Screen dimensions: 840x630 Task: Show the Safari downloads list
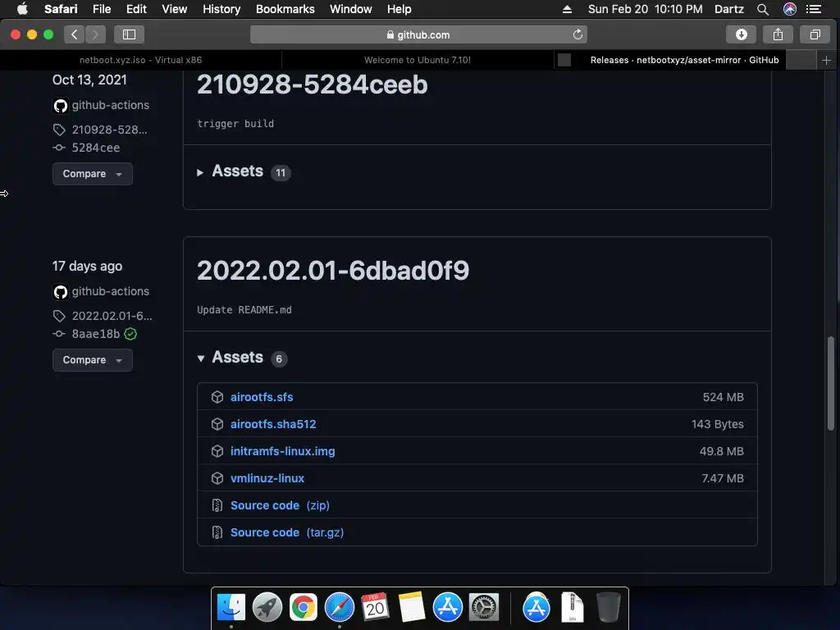[741, 34]
